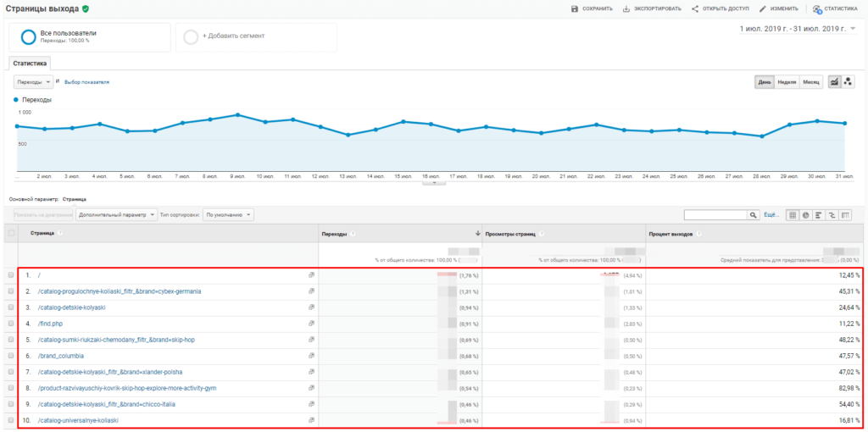Viewport: 868px width, 432px height.
Task: Select the pivot table view icon
Action: (845, 215)
